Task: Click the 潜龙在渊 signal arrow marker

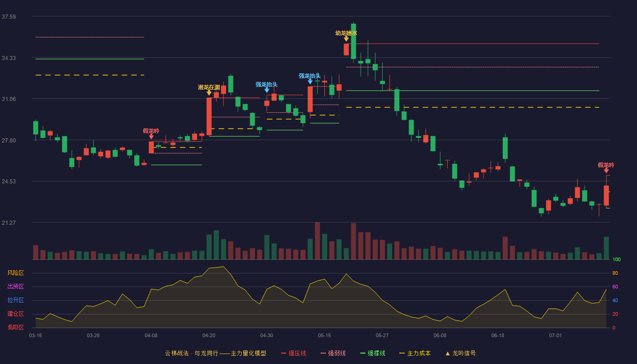Action: (209, 93)
